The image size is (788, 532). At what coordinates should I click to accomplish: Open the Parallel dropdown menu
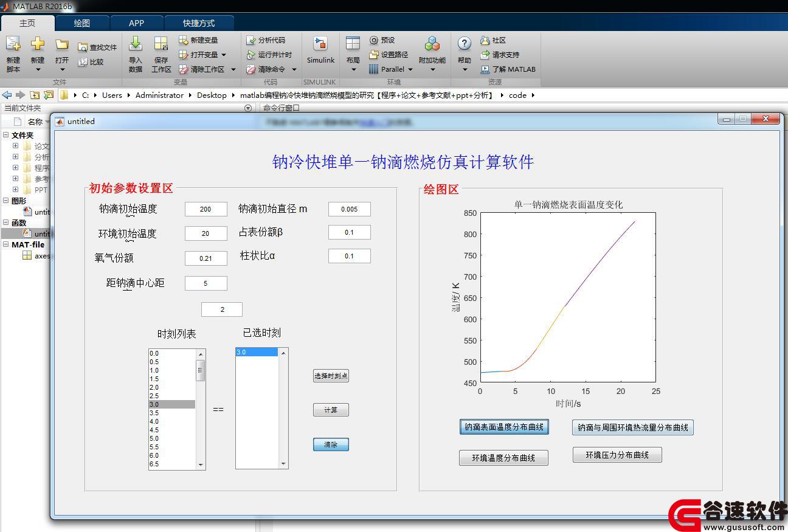pyautogui.click(x=410, y=69)
